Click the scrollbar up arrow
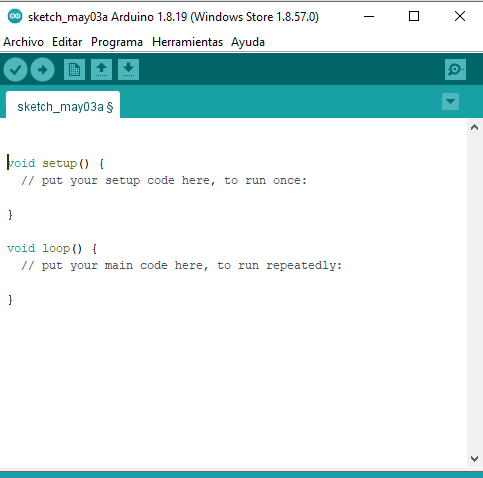Viewport: 483px width, 478px height. pos(474,127)
